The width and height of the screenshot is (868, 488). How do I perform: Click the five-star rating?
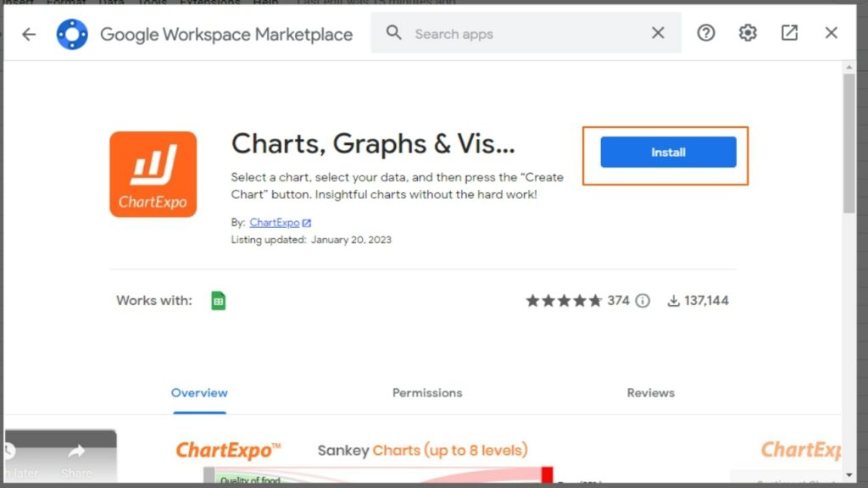point(564,301)
